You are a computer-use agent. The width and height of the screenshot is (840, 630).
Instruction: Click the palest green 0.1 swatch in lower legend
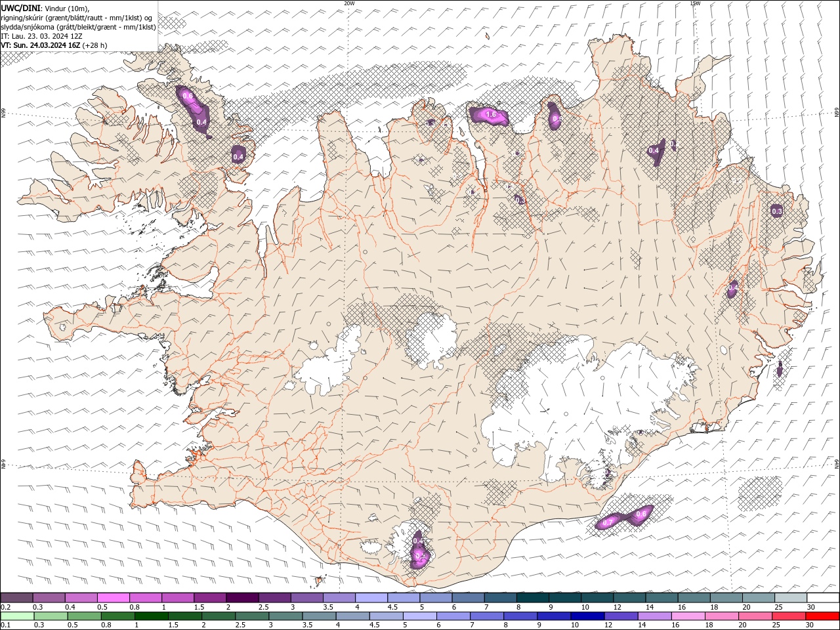pyautogui.click(x=17, y=616)
